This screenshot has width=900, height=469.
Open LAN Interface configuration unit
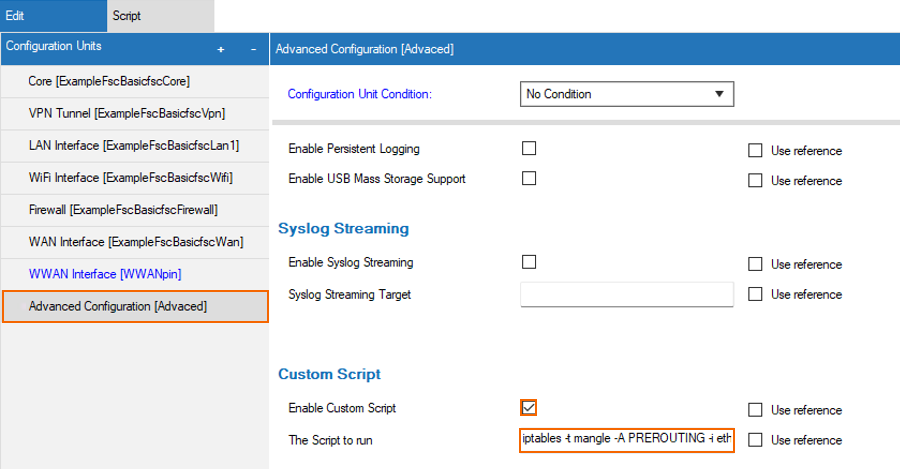[135, 146]
